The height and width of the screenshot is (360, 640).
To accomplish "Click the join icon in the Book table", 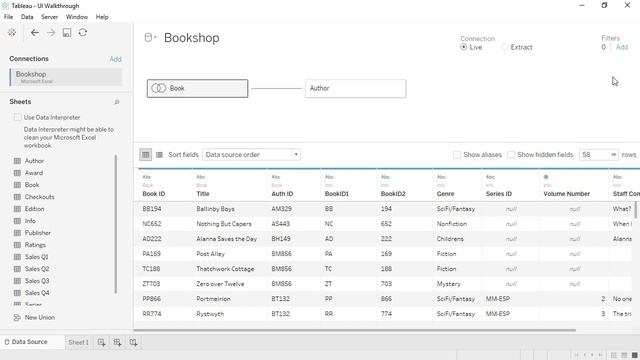I will click(x=158, y=88).
